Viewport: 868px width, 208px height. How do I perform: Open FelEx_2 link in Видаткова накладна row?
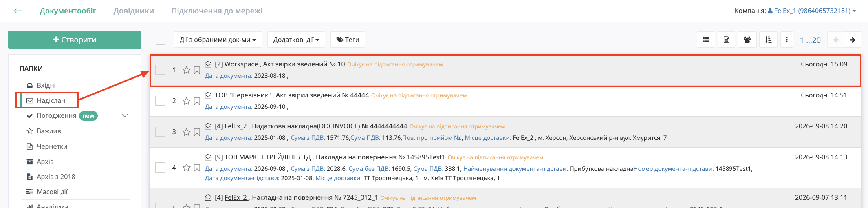click(x=236, y=126)
